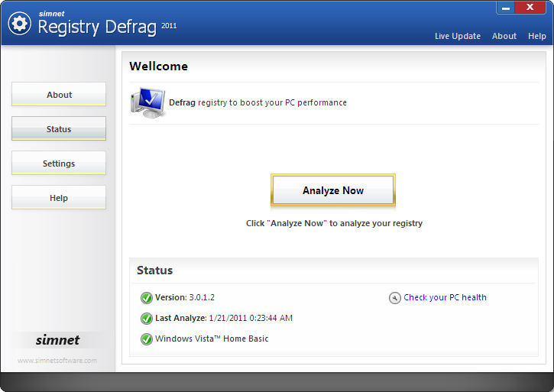This screenshot has width=554, height=392.
Task: Go to the Help sidebar tab
Action: (59, 198)
